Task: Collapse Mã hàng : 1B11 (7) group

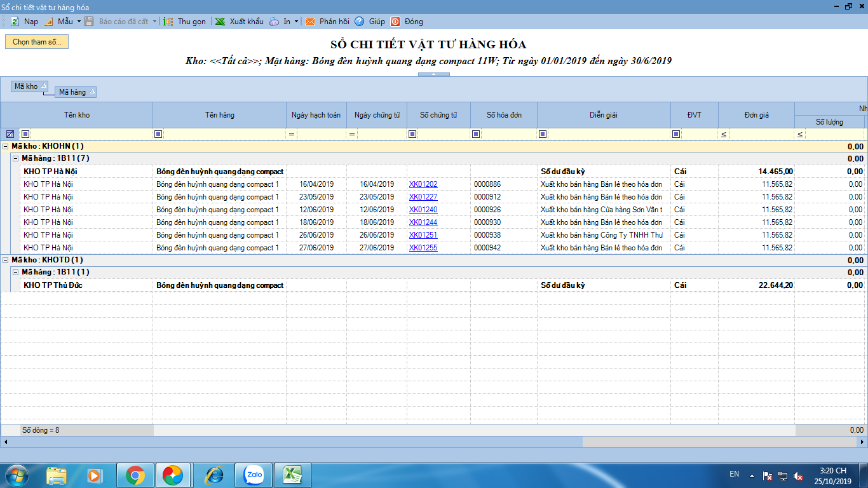Action: (x=16, y=158)
